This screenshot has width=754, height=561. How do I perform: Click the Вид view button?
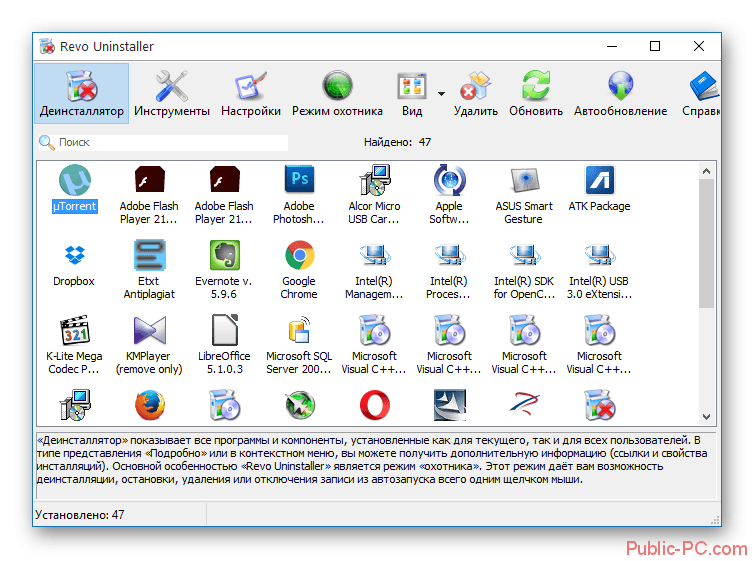point(412,94)
